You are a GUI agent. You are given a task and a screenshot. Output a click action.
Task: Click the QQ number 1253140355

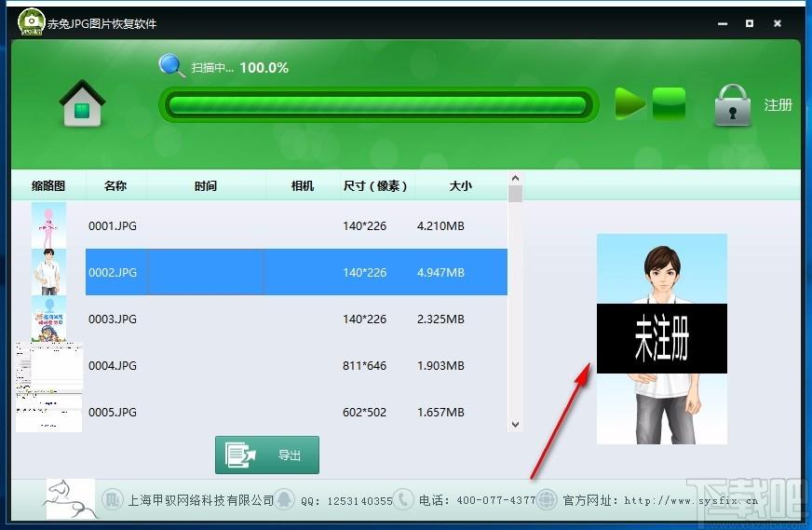click(360, 501)
